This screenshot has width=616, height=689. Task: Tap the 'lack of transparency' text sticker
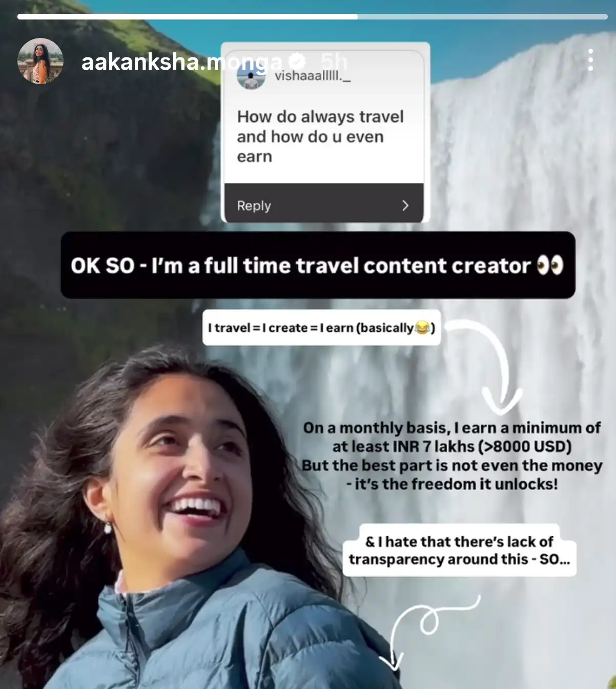(x=459, y=550)
